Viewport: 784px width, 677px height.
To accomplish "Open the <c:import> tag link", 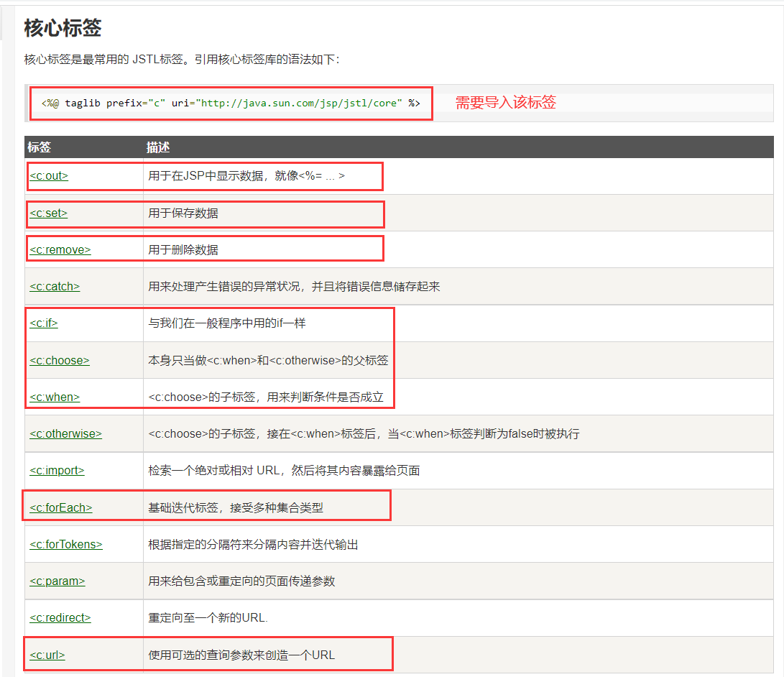I will pos(57,471).
